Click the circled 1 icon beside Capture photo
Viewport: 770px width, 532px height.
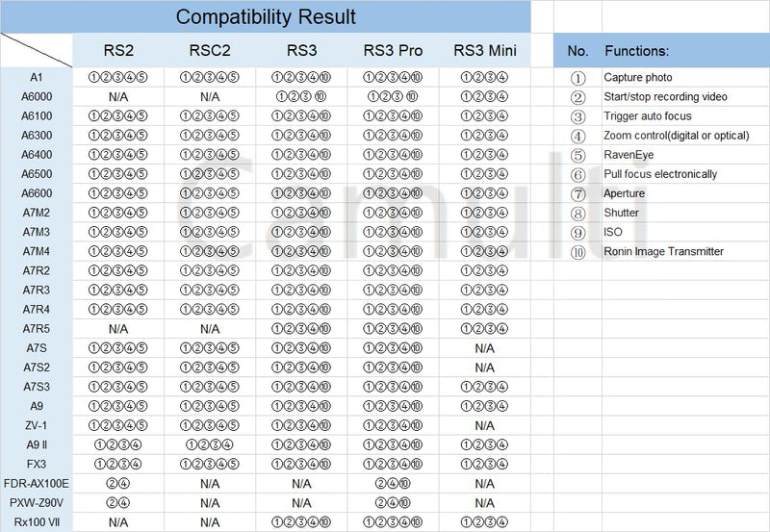(x=578, y=78)
